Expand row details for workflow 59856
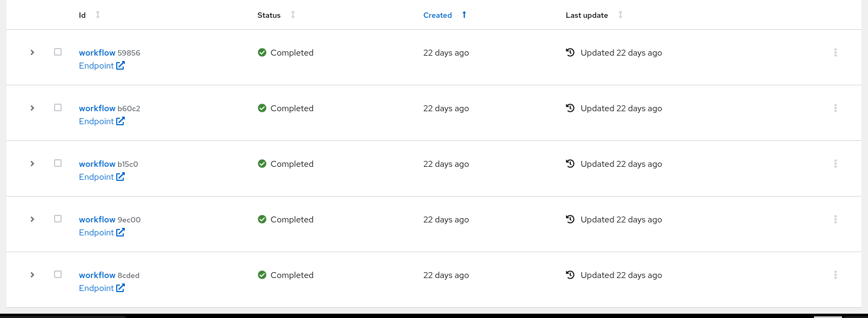868x318 pixels. click(32, 52)
